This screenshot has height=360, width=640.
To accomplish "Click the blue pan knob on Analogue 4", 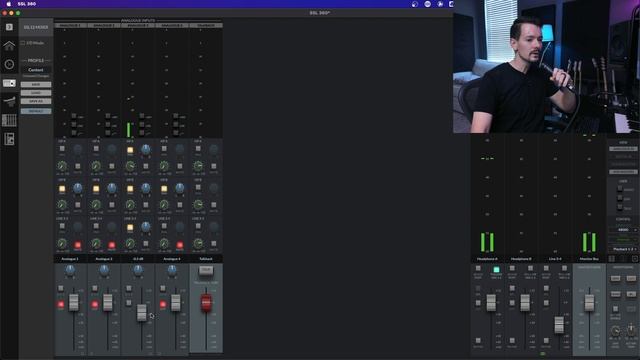I will pyautogui.click(x=172, y=269).
